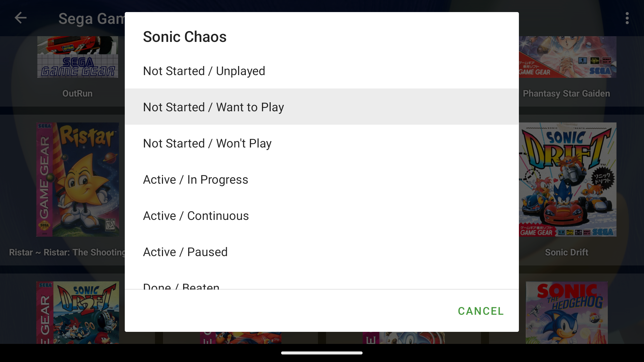
Task: Open the three-dot overflow menu
Action: pyautogui.click(x=627, y=18)
